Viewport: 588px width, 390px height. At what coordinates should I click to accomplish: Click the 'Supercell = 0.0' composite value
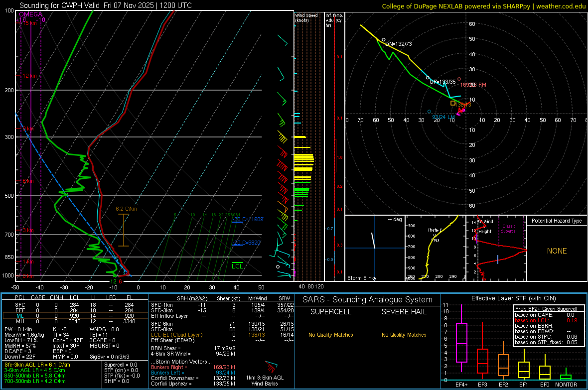click(121, 365)
